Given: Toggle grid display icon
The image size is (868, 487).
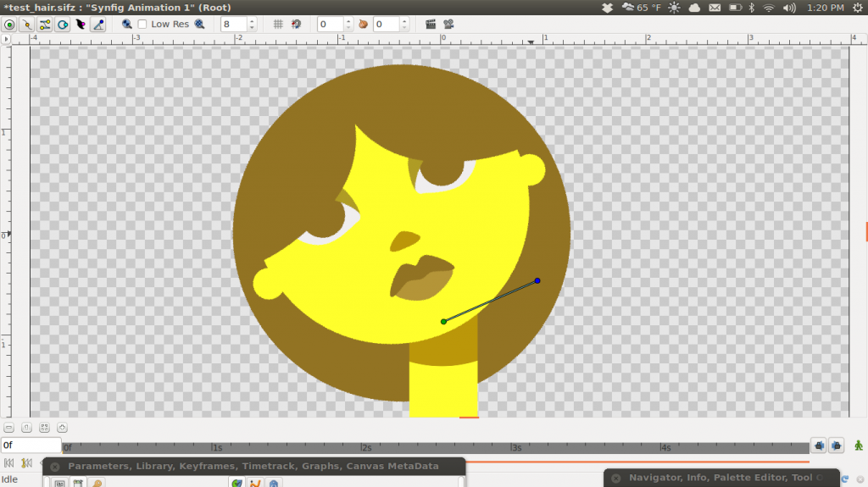Looking at the screenshot, I should [x=278, y=25].
